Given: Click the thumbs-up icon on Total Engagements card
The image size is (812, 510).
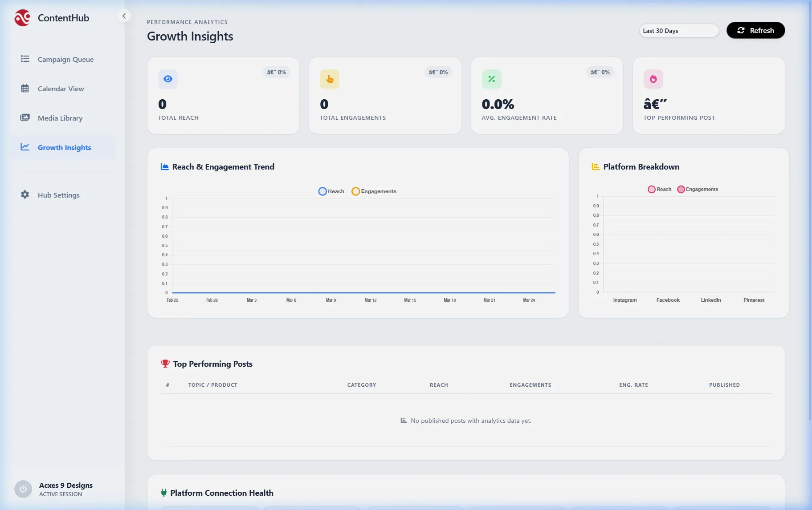Looking at the screenshot, I should pos(330,79).
